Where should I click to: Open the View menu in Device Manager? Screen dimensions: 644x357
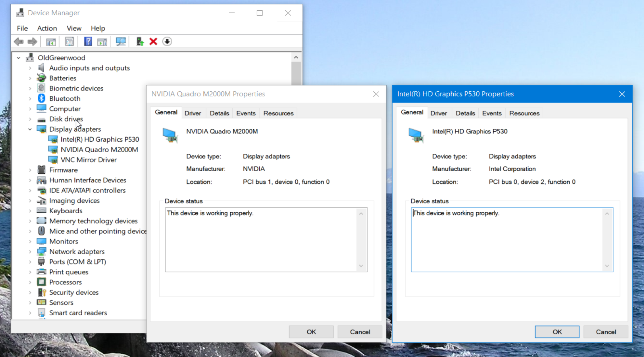(74, 28)
